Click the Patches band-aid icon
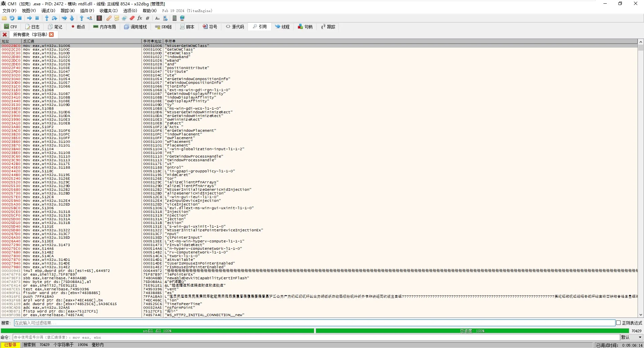 tap(109, 18)
